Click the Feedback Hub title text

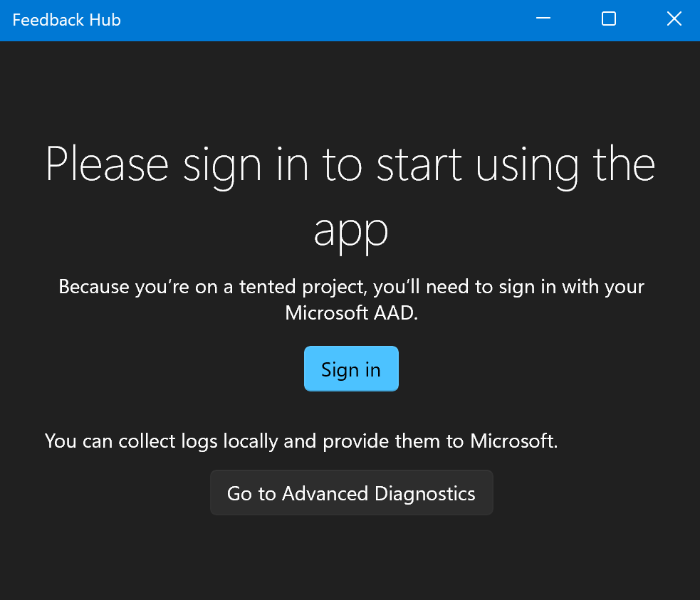coord(66,20)
